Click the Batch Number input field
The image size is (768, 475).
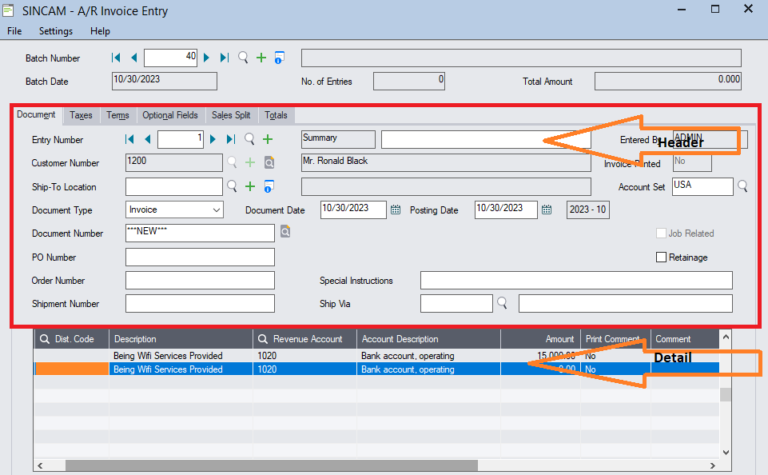[x=170, y=58]
